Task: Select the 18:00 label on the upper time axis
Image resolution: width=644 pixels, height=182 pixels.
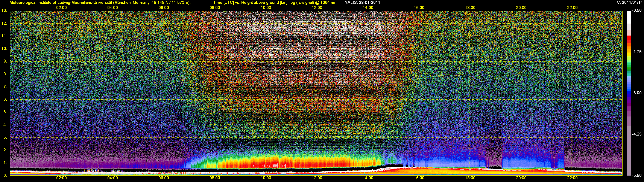Action: 470,8
